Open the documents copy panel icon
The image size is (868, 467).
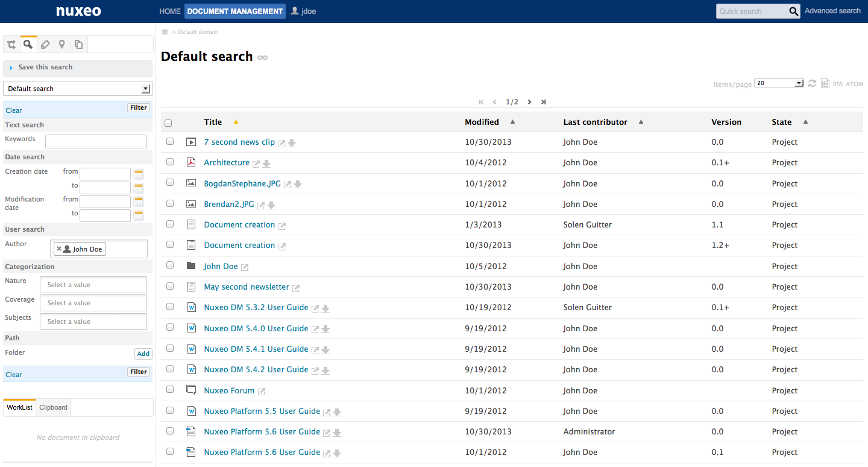78,45
